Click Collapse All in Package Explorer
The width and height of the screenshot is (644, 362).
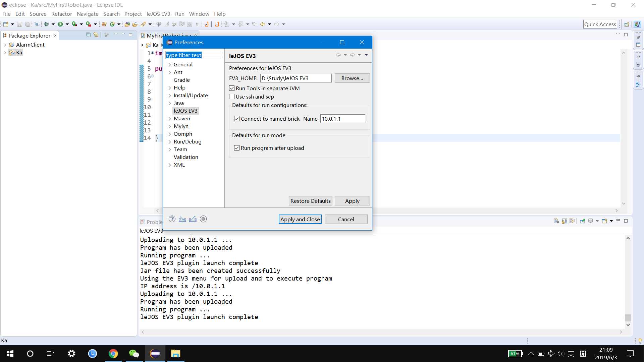(x=88, y=35)
